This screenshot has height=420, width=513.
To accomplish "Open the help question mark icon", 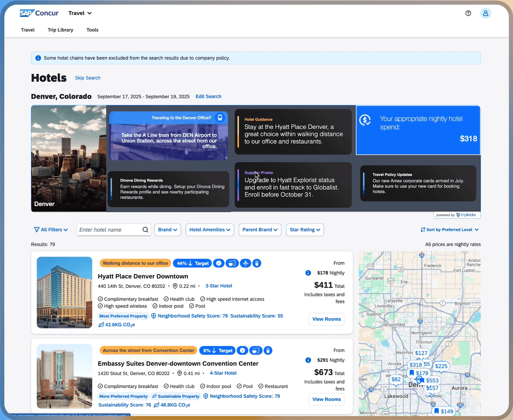I will coord(468,13).
